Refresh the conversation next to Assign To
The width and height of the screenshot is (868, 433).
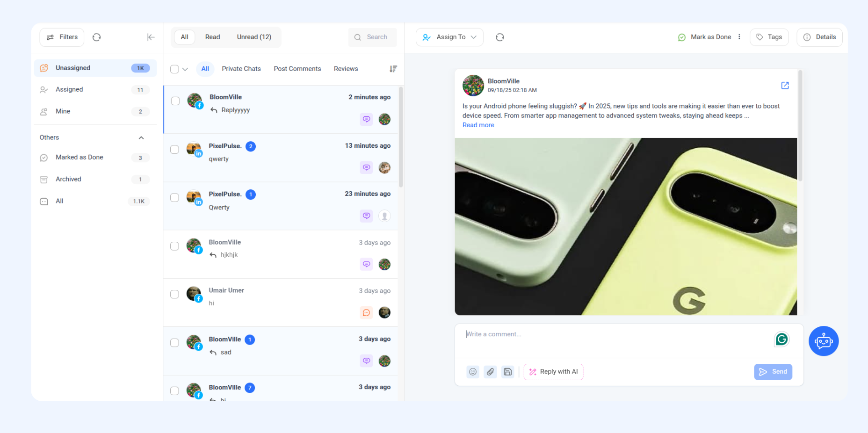tap(500, 37)
